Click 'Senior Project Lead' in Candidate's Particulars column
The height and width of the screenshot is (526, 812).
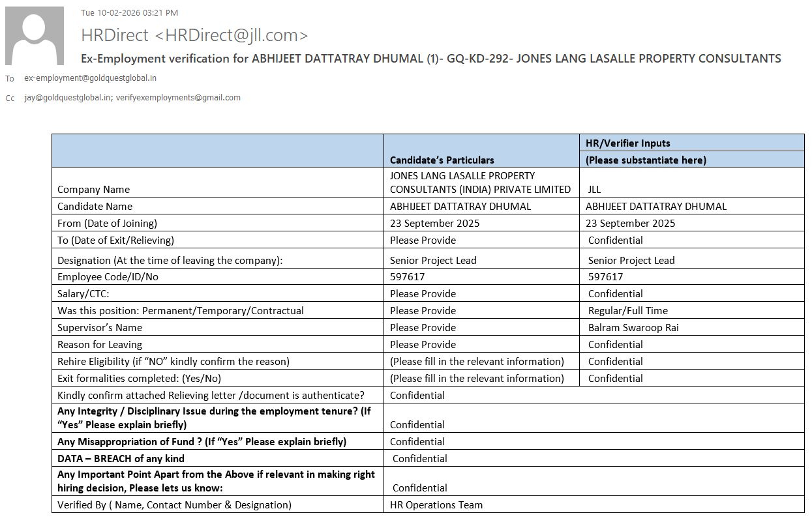coord(433,261)
